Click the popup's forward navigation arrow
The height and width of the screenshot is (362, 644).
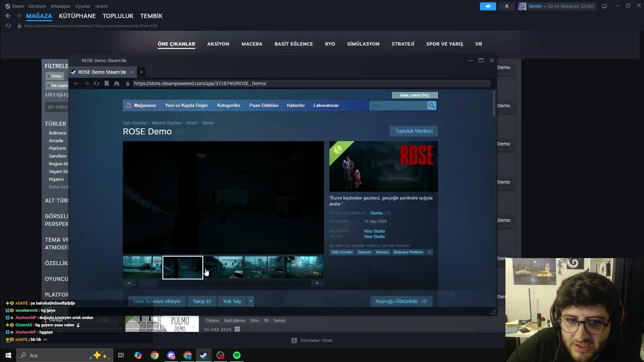click(86, 83)
